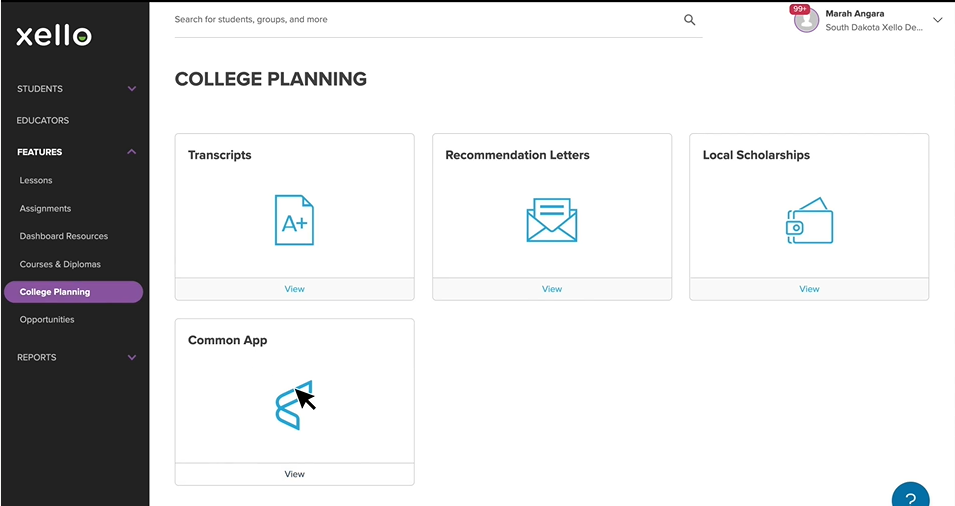The height and width of the screenshot is (506, 955).
Task: Click View under Common App
Action: tap(294, 474)
